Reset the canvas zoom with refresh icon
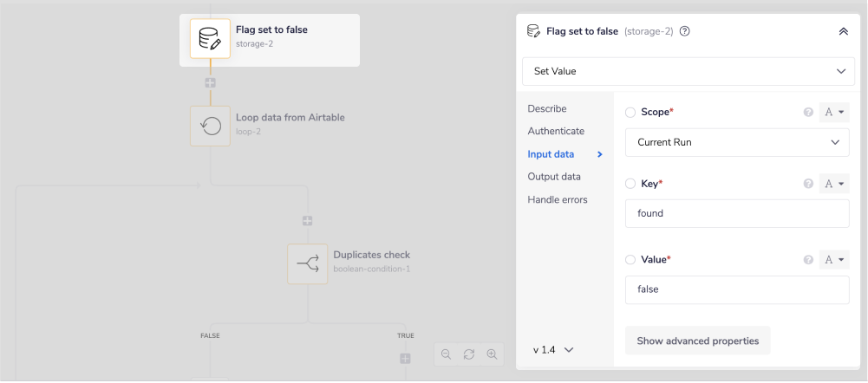 coord(469,354)
